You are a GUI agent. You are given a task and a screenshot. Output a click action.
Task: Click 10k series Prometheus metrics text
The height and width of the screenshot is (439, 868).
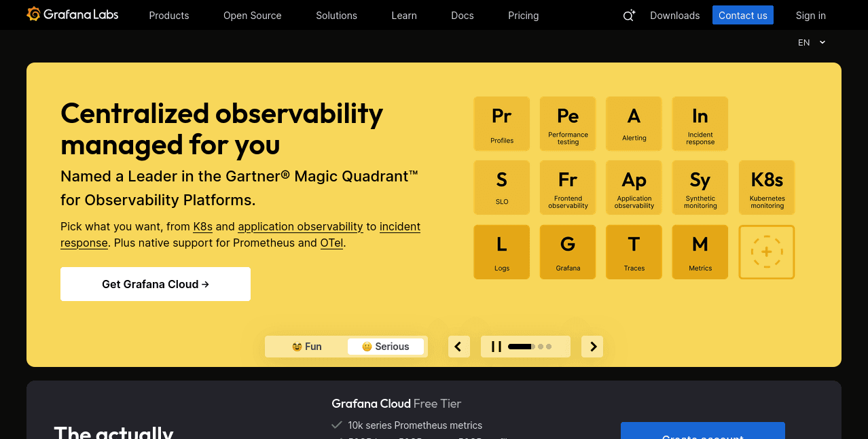click(415, 425)
